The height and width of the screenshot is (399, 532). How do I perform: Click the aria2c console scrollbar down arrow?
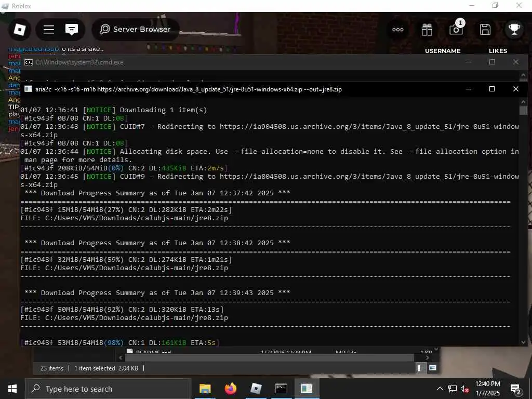click(x=523, y=342)
